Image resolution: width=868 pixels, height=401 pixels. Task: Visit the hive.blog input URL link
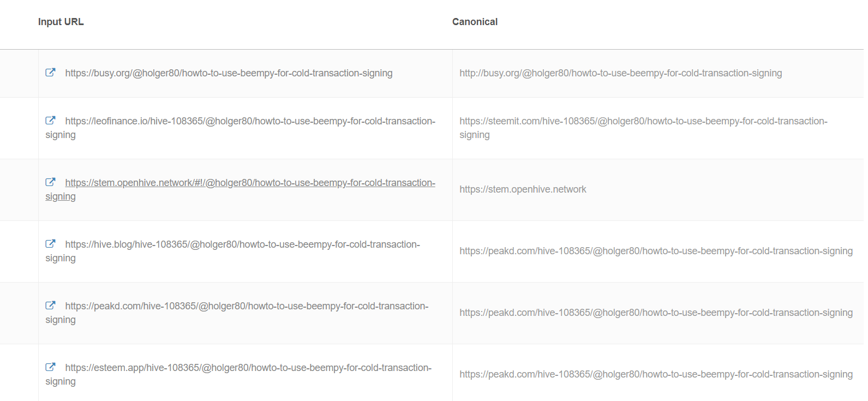tap(232, 251)
